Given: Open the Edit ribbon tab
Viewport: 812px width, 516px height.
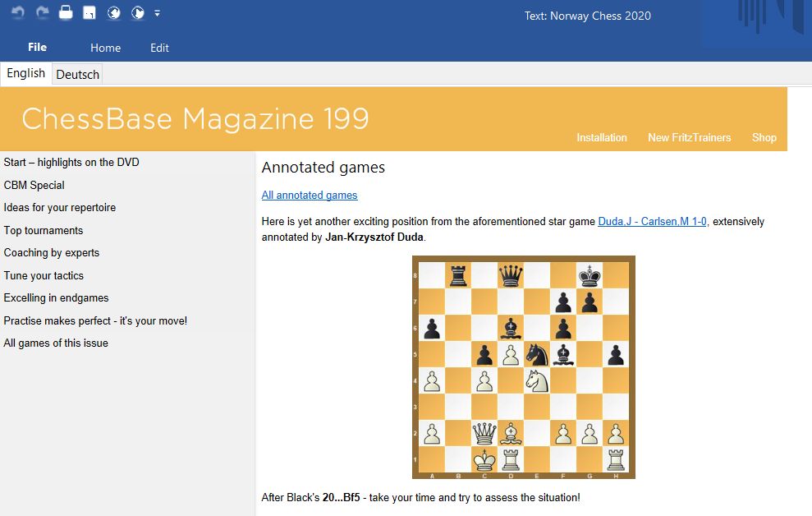Looking at the screenshot, I should pyautogui.click(x=159, y=48).
